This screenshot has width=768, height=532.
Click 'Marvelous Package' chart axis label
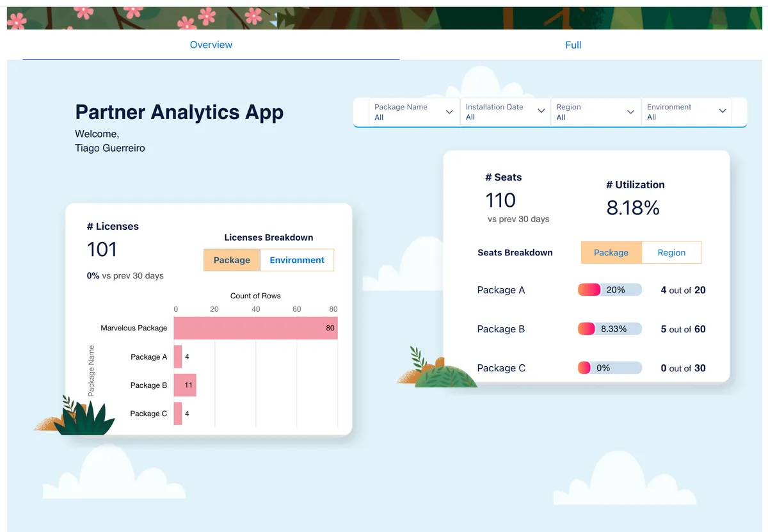pos(134,328)
